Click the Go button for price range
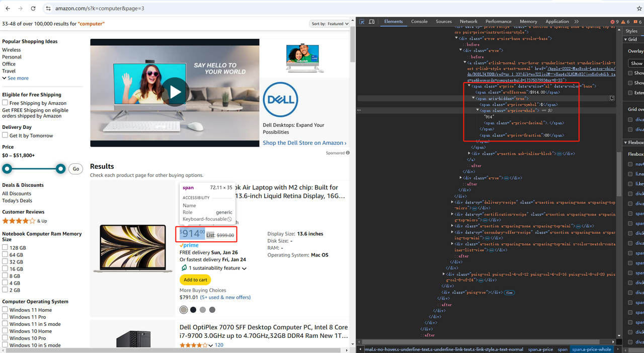The width and height of the screenshot is (644, 353). tap(76, 169)
